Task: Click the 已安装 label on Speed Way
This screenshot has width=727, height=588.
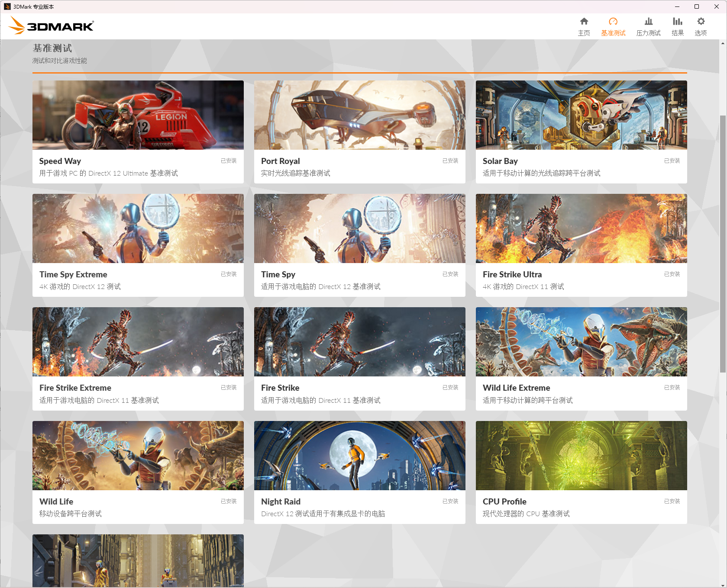Action: tap(229, 161)
